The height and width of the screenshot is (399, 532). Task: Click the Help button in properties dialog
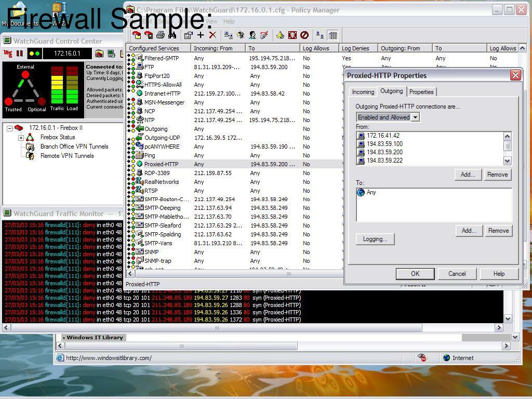pyautogui.click(x=499, y=273)
